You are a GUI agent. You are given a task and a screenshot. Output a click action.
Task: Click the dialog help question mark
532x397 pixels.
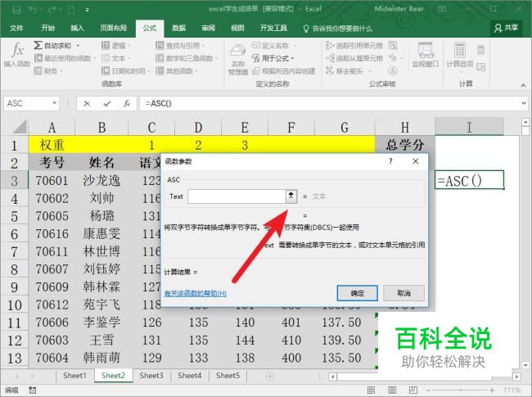coord(391,161)
